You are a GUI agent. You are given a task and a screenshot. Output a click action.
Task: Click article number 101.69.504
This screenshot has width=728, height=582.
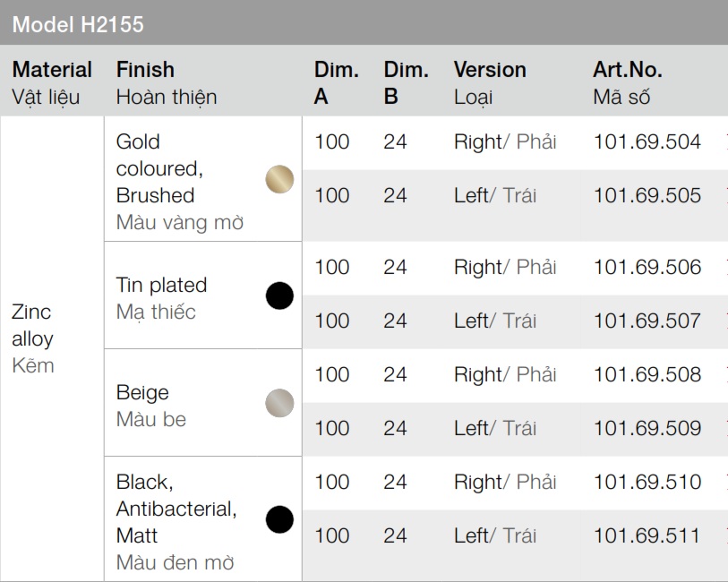647,141
